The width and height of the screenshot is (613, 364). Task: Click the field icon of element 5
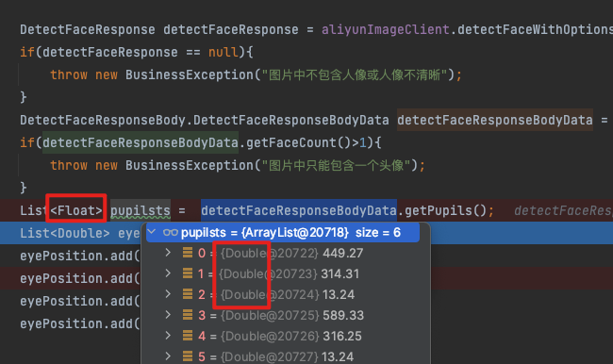[x=188, y=356]
